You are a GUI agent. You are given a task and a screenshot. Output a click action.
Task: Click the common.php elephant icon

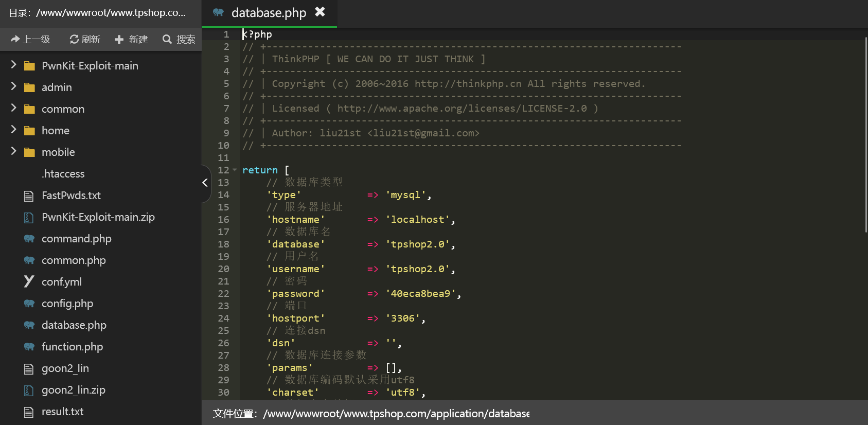point(29,260)
